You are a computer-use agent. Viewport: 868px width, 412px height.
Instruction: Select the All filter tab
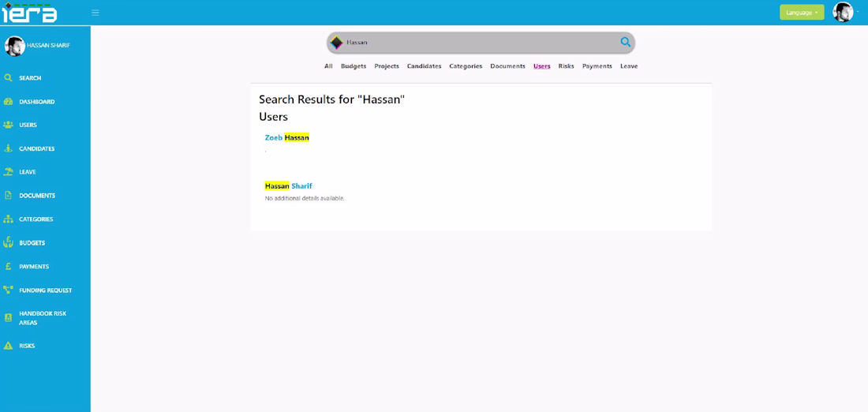click(x=328, y=66)
